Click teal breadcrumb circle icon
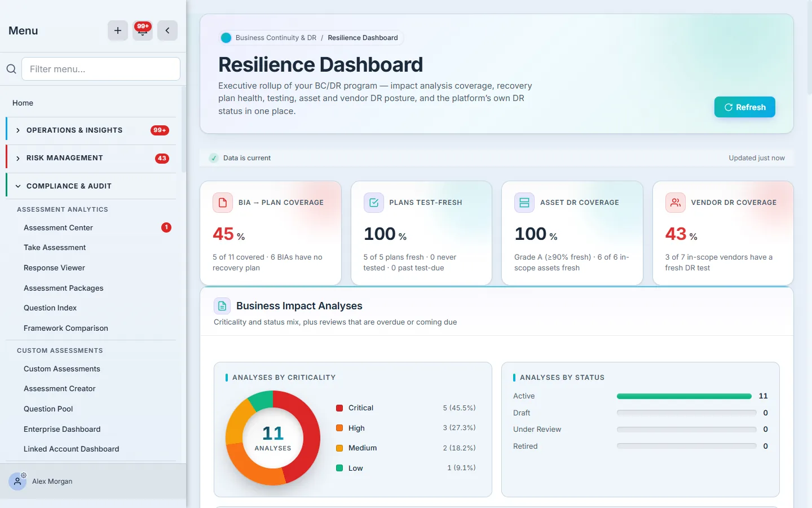812x508 pixels. click(226, 38)
